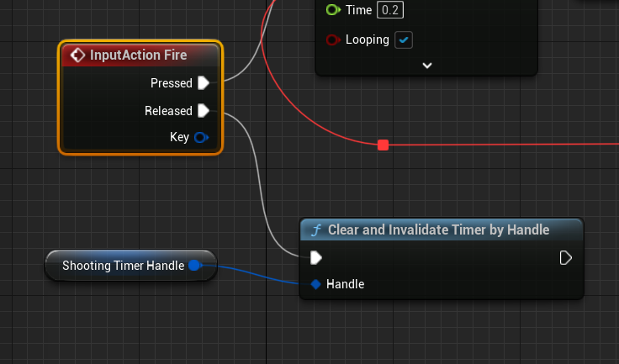Viewport: 619px width, 364px height.
Task: Click Shooting Timer Handle output pin
Action: click(x=194, y=266)
